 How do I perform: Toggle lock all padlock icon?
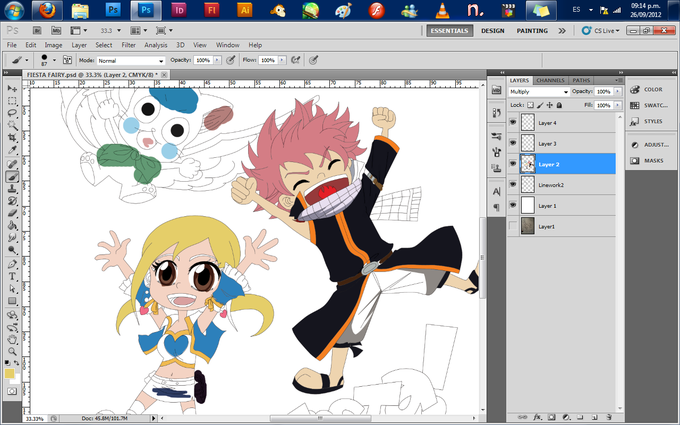click(559, 105)
